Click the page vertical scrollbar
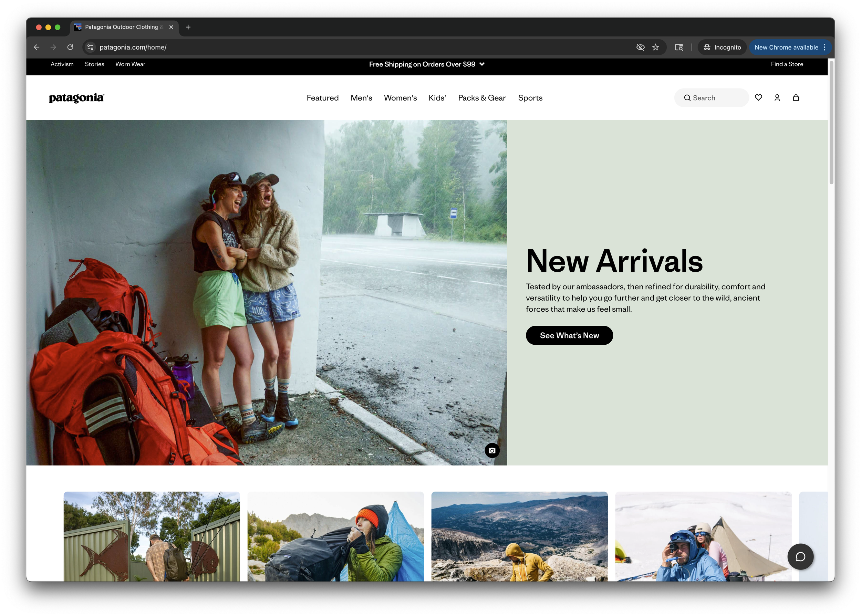 [x=831, y=123]
